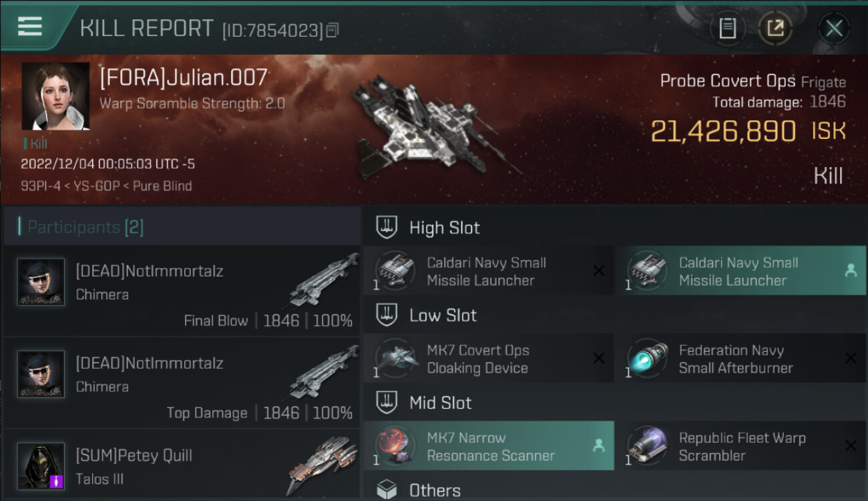
Task: Open the clipboard notes icon in header
Action: [x=727, y=28]
